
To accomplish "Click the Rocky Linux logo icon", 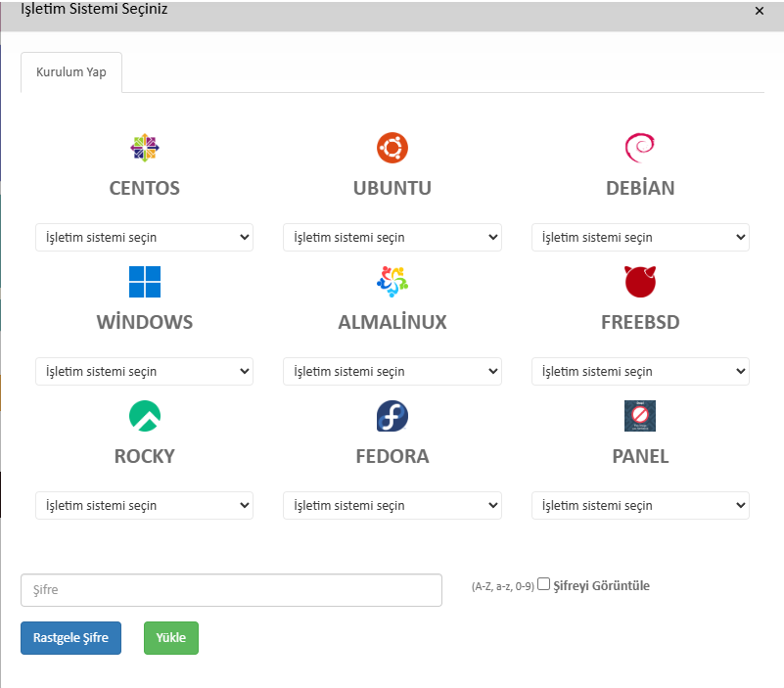I will click(145, 416).
